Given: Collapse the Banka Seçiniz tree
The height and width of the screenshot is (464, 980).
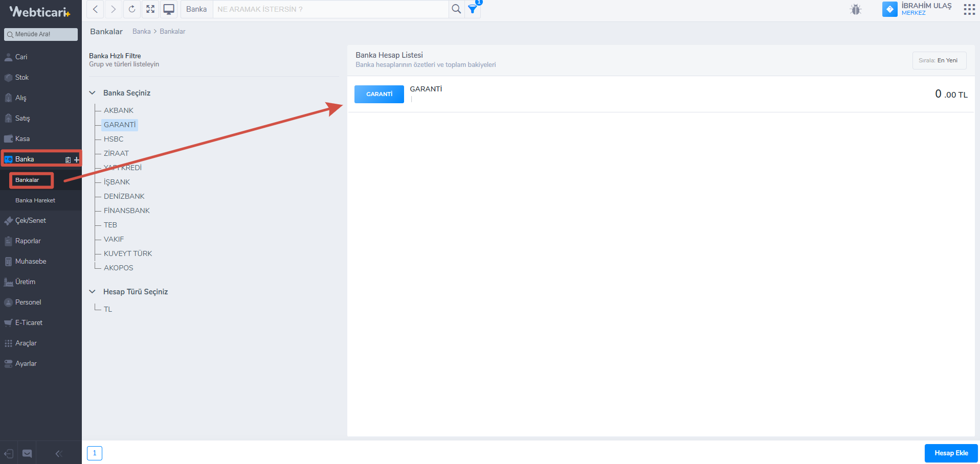Looking at the screenshot, I should (x=93, y=93).
